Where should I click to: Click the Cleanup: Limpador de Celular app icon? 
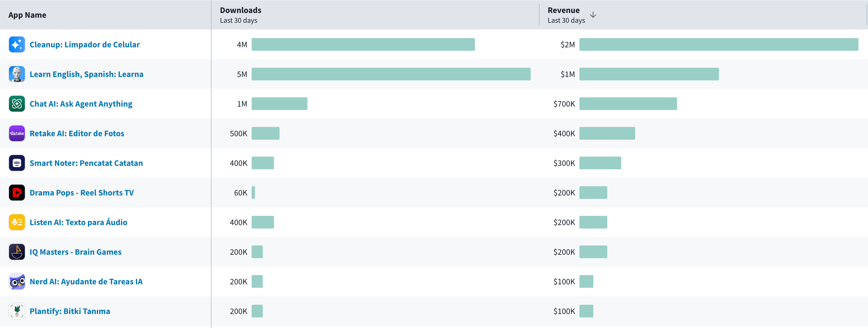coord(16,44)
